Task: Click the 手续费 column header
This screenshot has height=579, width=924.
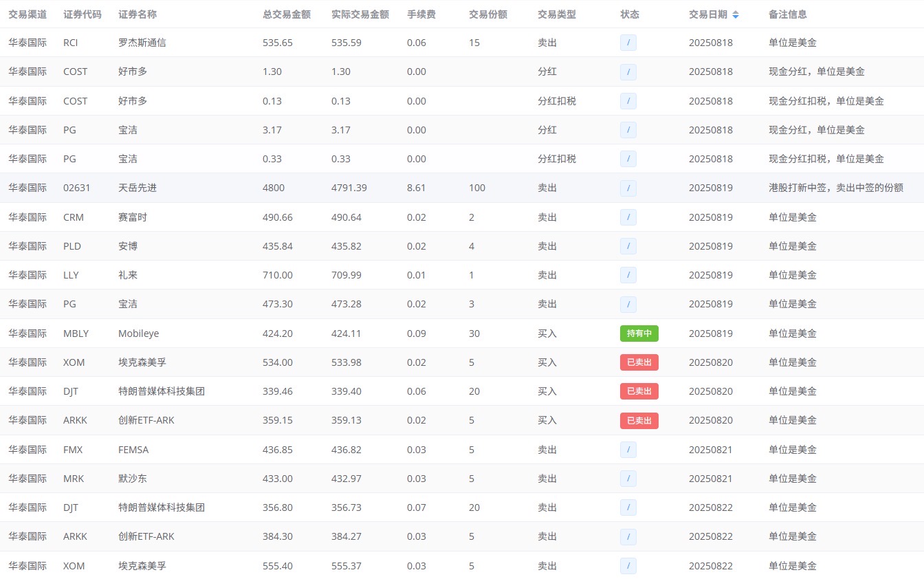Action: coord(421,14)
